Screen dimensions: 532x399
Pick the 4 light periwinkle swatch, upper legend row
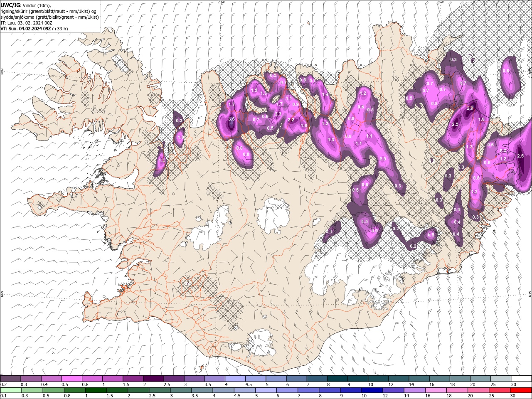[x=235, y=379]
